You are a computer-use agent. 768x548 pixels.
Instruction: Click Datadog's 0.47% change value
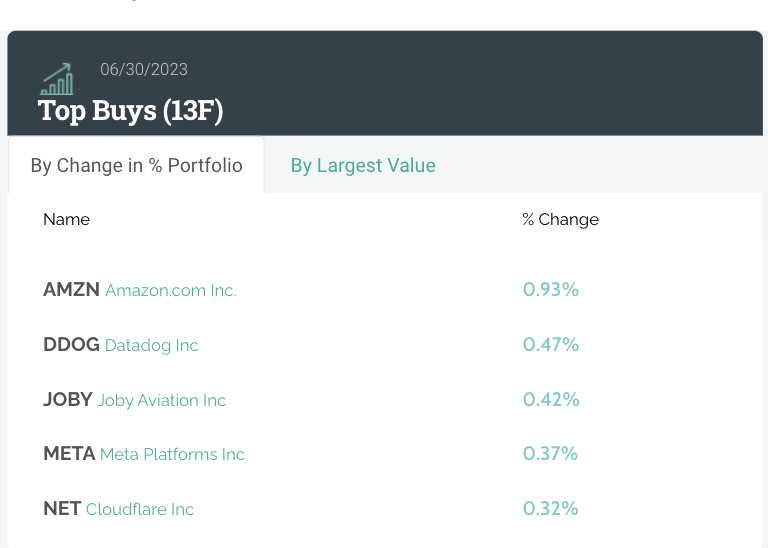click(551, 345)
